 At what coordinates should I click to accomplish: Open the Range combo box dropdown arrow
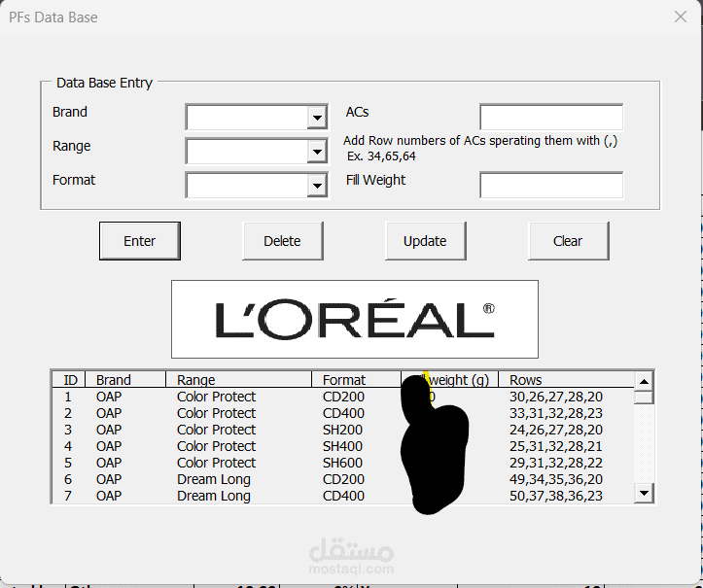pyautogui.click(x=317, y=152)
